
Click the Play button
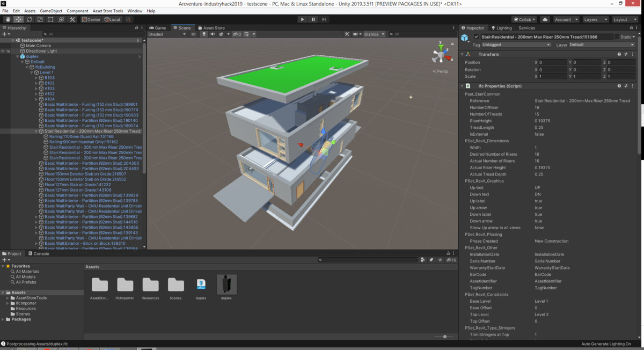[x=302, y=19]
